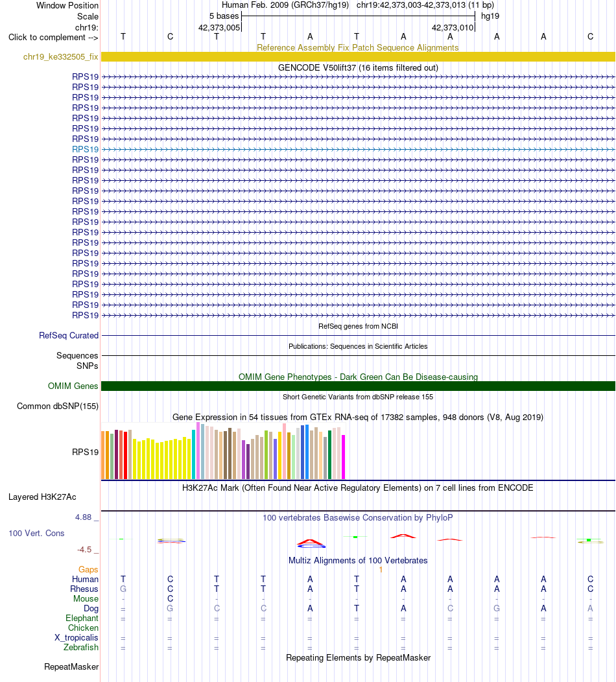This screenshot has width=616, height=682.
Task: Click the 'Scale' label
Action: tap(88, 16)
